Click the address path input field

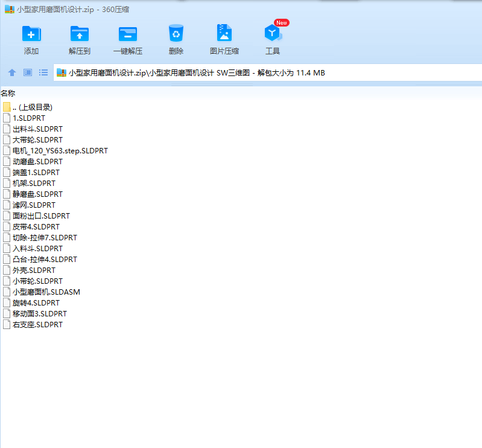click(x=267, y=72)
